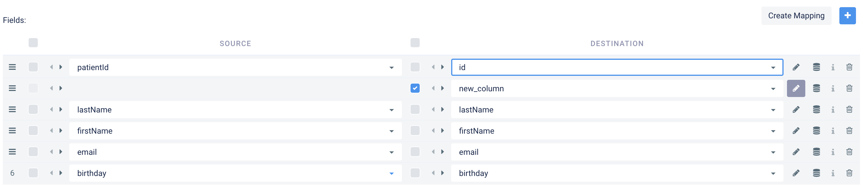Toggle the select-all Source header checkbox
Screen dimensions: 868x186
(x=33, y=43)
